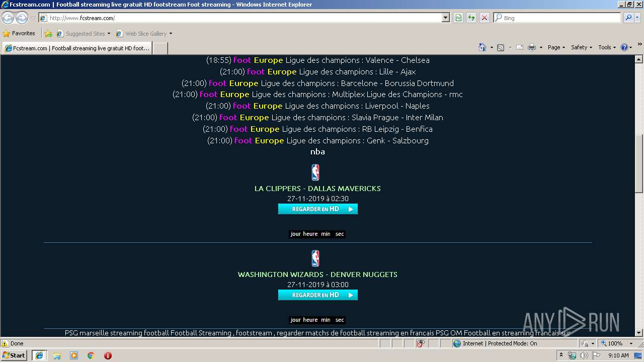The image size is (644, 362).
Task: Click NBA logo above LA Clippers game
Action: (x=315, y=172)
